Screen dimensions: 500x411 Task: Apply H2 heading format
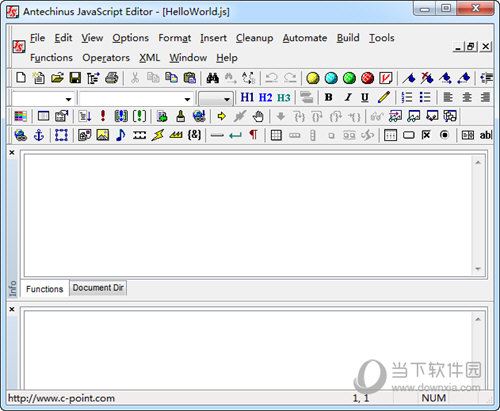pyautogui.click(x=266, y=98)
